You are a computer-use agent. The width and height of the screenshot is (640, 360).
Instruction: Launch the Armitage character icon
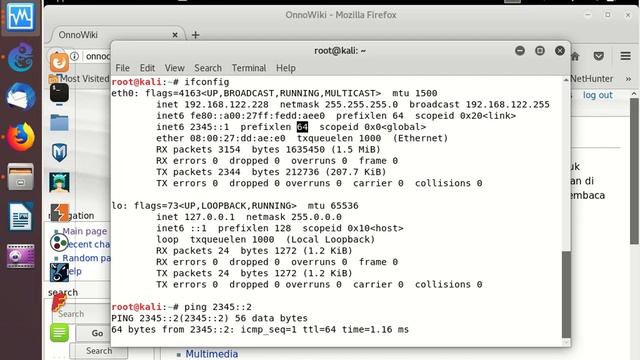point(59,182)
